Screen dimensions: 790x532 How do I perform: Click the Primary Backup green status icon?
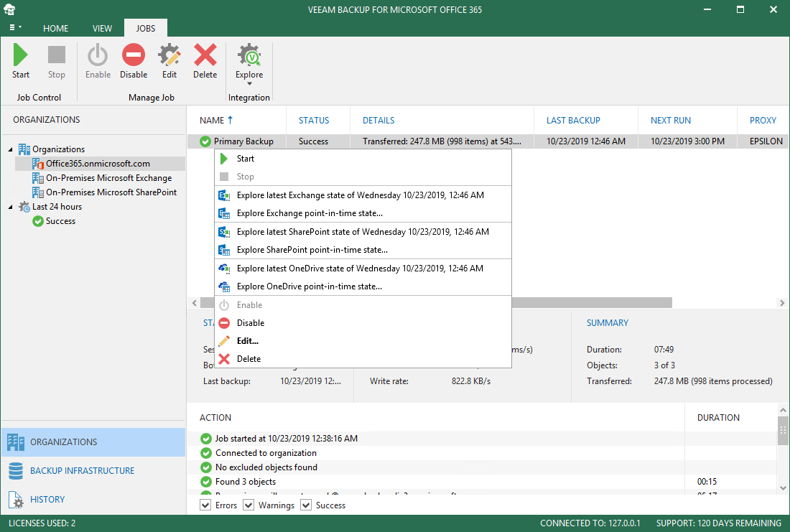205,141
